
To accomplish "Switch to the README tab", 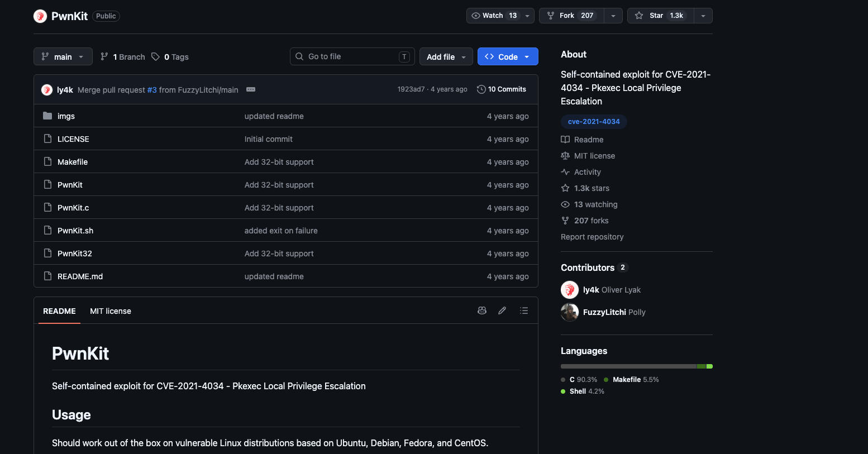I will coord(59,311).
